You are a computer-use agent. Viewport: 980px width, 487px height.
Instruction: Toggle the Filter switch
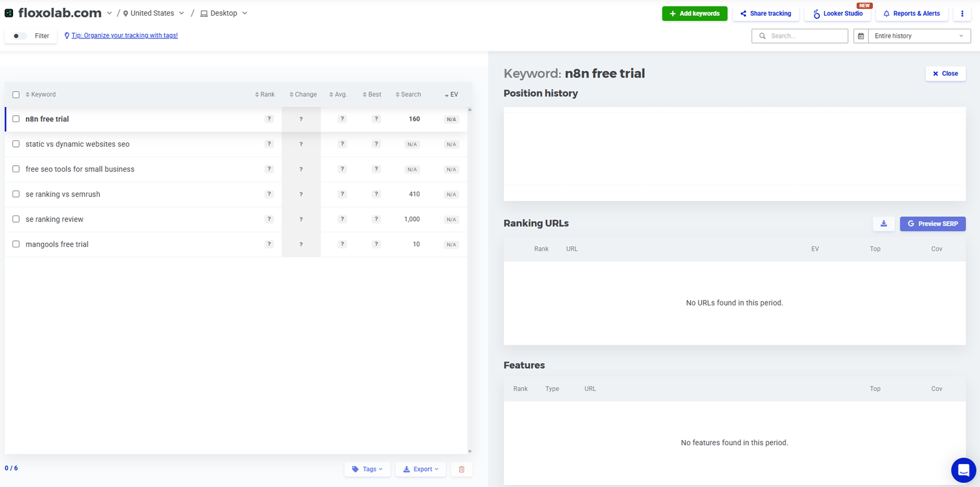point(20,36)
